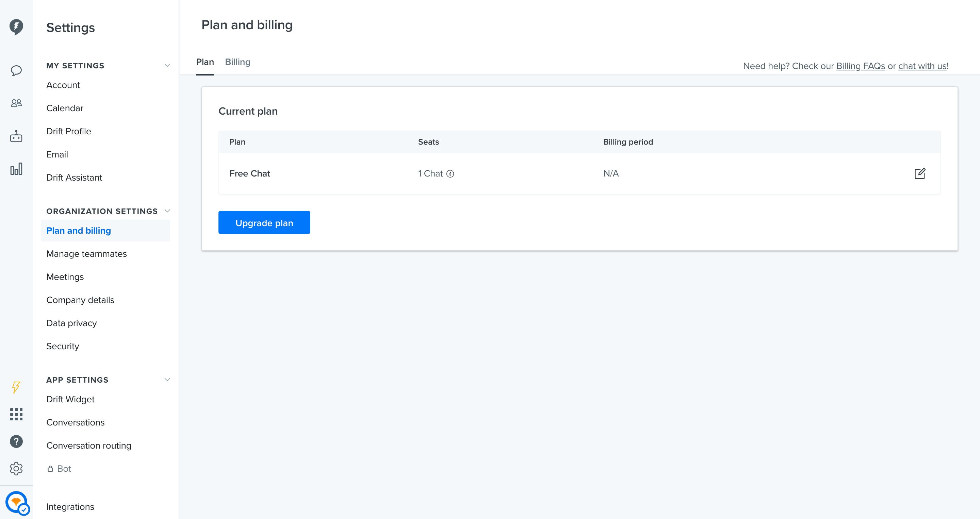Open Email settings
The height and width of the screenshot is (519, 980).
[57, 155]
